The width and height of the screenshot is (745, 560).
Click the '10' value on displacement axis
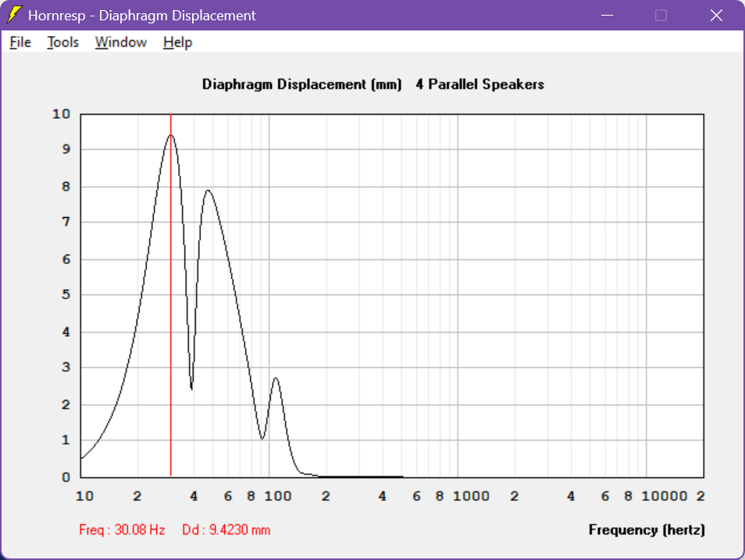61,114
